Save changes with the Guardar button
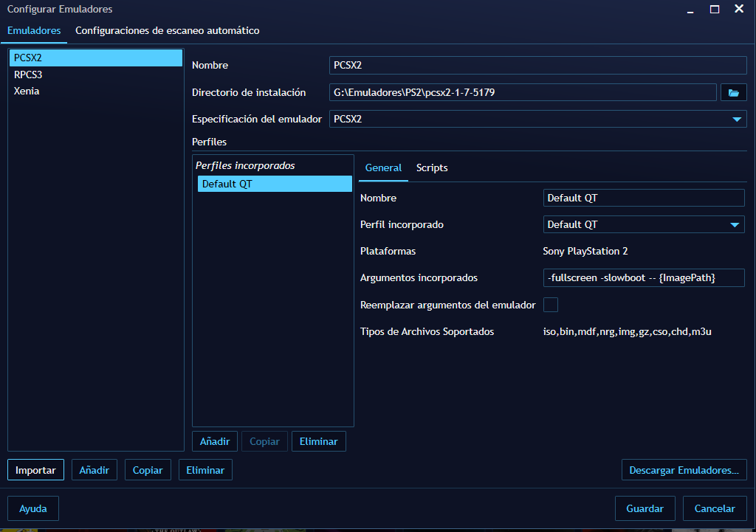 pyautogui.click(x=645, y=508)
